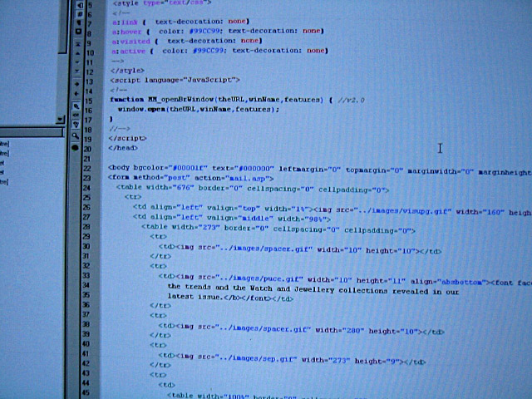The height and width of the screenshot is (399, 532).
Task: Click line number 44 in the gutter
Action: [x=86, y=382]
